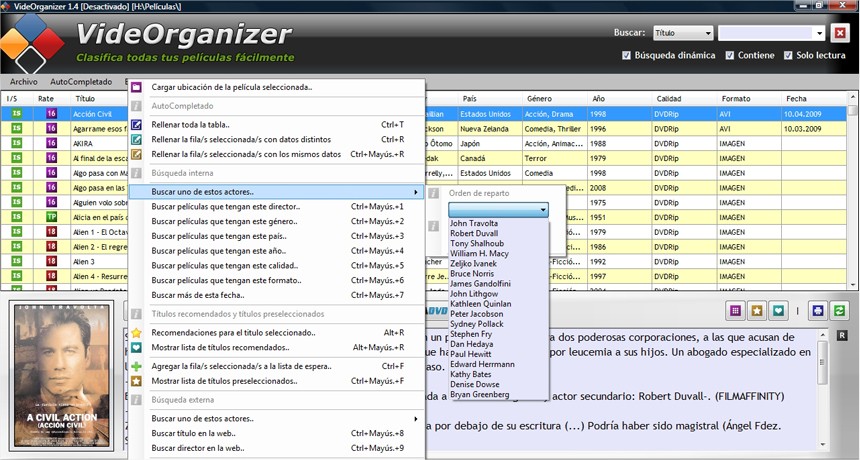Click the folder icon beside Cargar ubicación
This screenshot has height=460, width=860.
pos(137,87)
